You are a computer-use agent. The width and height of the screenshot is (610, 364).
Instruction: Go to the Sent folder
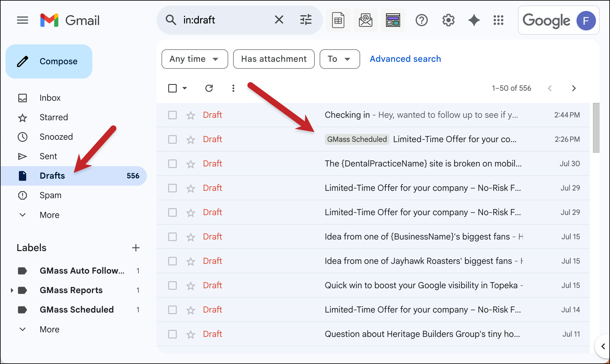[48, 156]
